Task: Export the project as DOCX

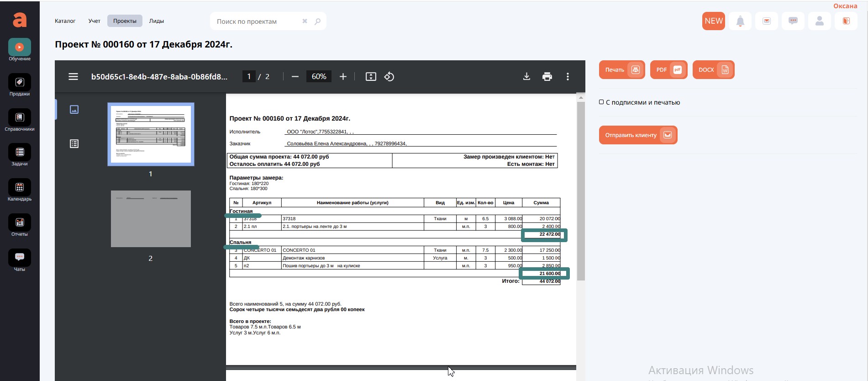Action: [x=713, y=70]
